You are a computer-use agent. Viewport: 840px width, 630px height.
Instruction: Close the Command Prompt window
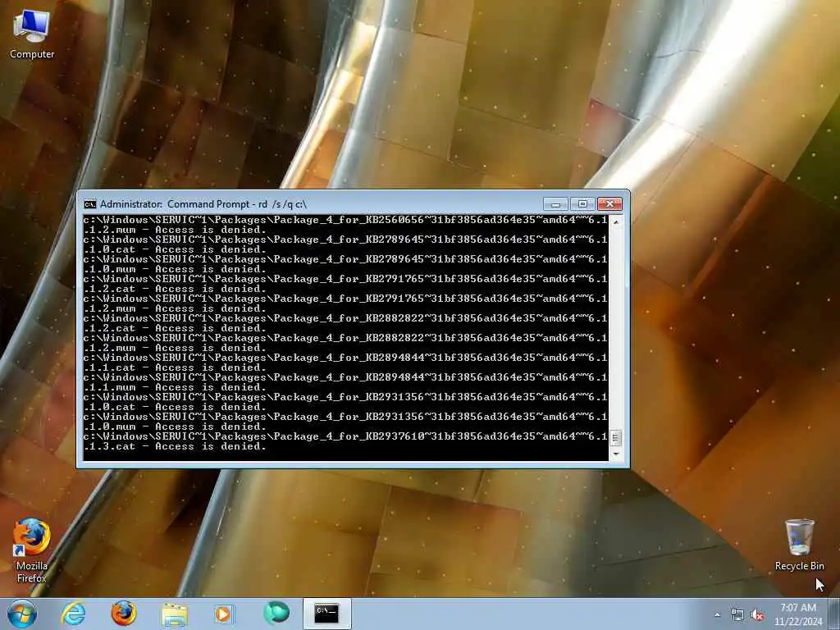(609, 204)
